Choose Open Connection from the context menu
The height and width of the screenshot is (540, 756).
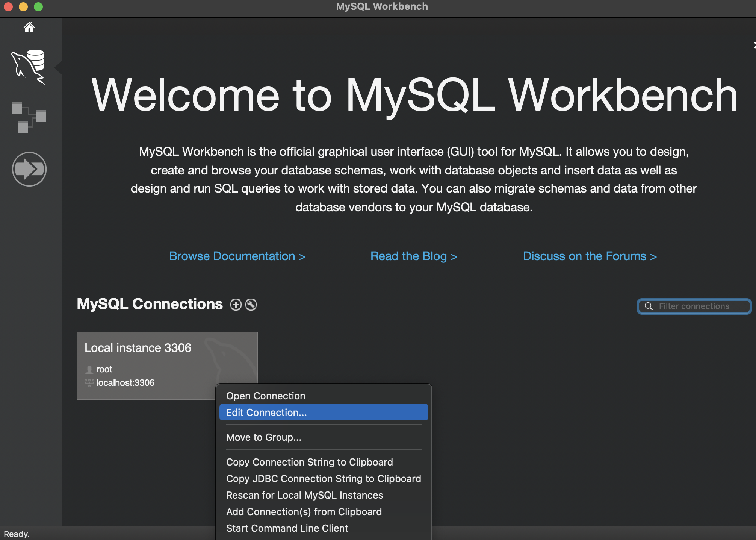coord(266,396)
